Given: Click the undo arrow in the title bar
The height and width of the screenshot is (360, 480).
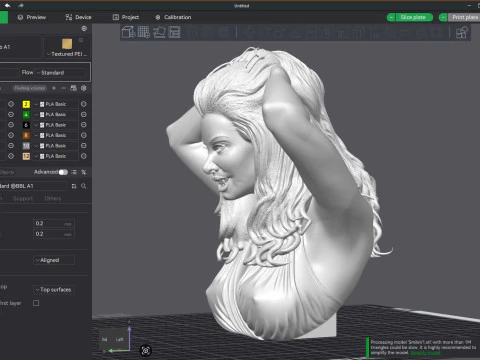Looking at the screenshot, I should pos(7,5).
